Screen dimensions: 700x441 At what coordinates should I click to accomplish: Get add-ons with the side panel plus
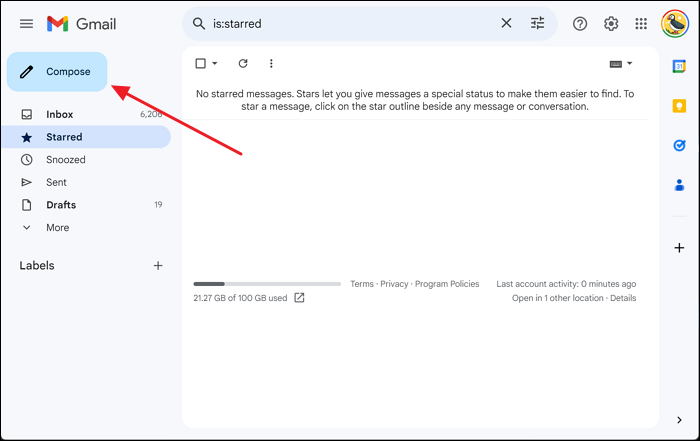coord(679,248)
